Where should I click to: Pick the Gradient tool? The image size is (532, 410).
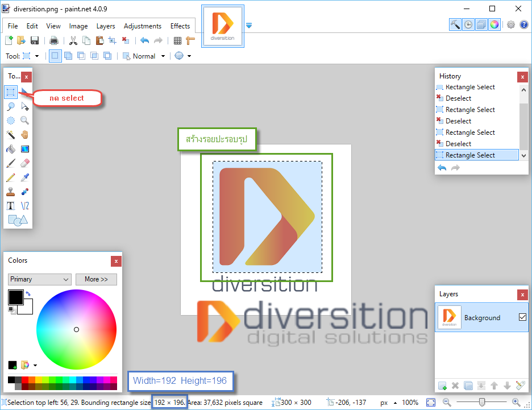pos(25,149)
